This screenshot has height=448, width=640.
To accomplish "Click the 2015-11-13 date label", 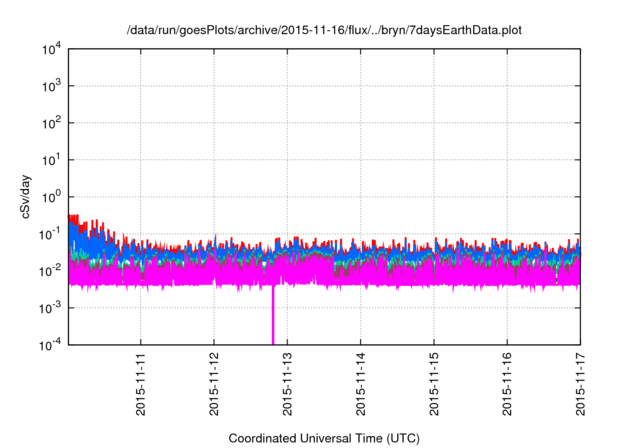I will pos(287,384).
